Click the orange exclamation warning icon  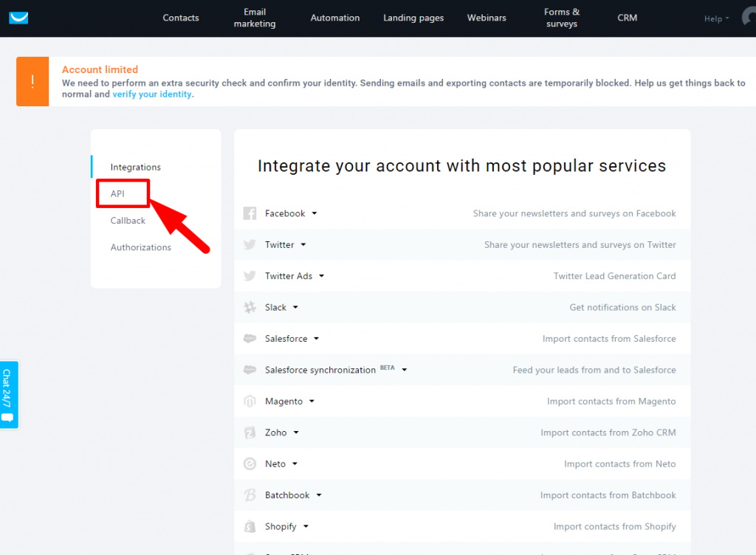click(x=32, y=81)
